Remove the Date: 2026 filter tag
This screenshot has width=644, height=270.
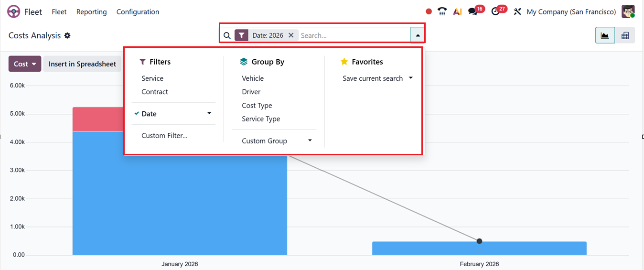tap(291, 35)
